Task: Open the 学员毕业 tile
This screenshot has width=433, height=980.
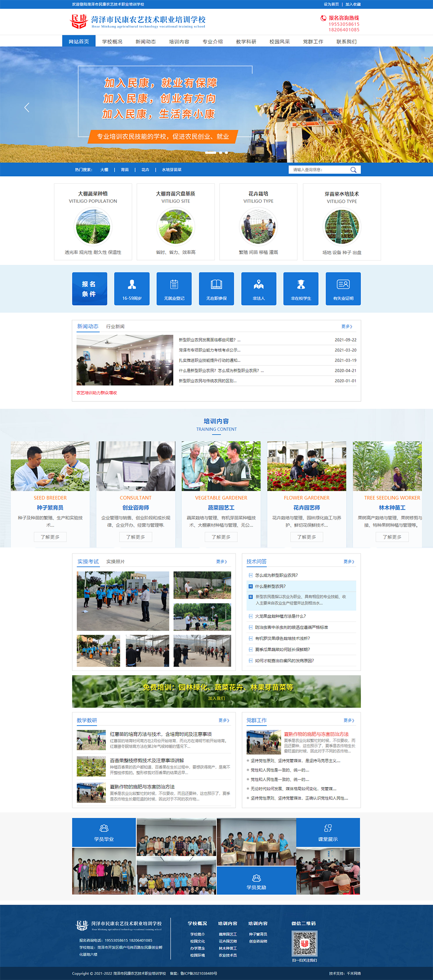Action: pyautogui.click(x=104, y=832)
